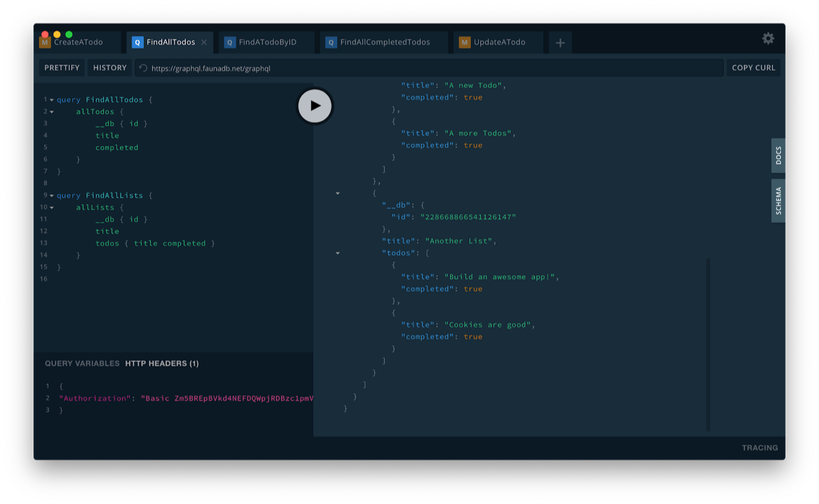This screenshot has width=819, height=504.
Task: Click the Q query icon on FindATodoByID tab
Action: coord(229,42)
